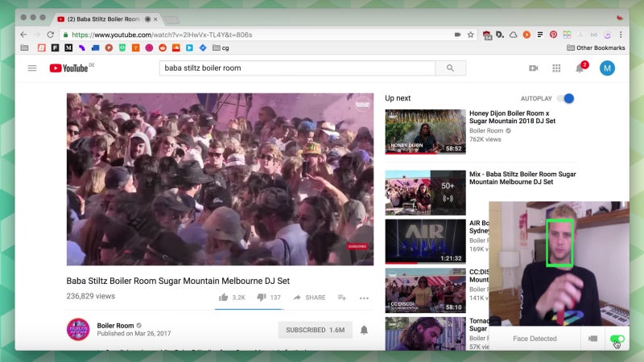Screen dimensions: 644x362
Task: Open the notifications bell with badge
Action: tap(580, 68)
